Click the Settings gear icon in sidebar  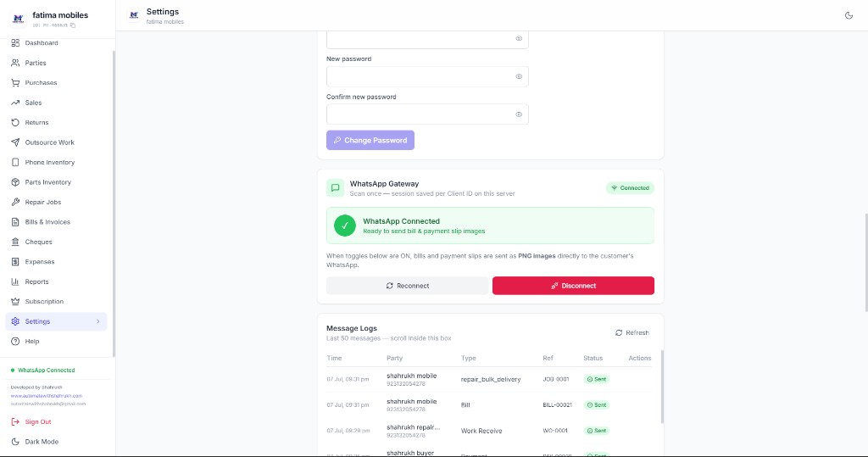pyautogui.click(x=15, y=321)
